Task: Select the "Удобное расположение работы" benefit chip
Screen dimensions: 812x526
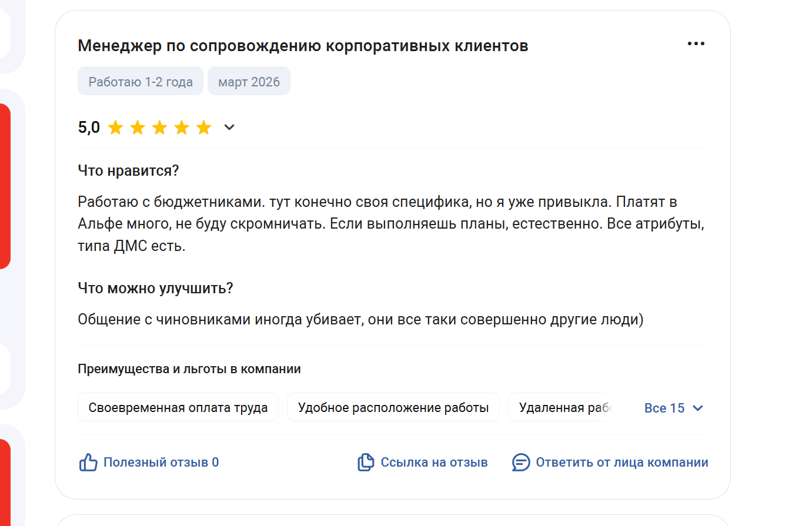Action: 393,408
